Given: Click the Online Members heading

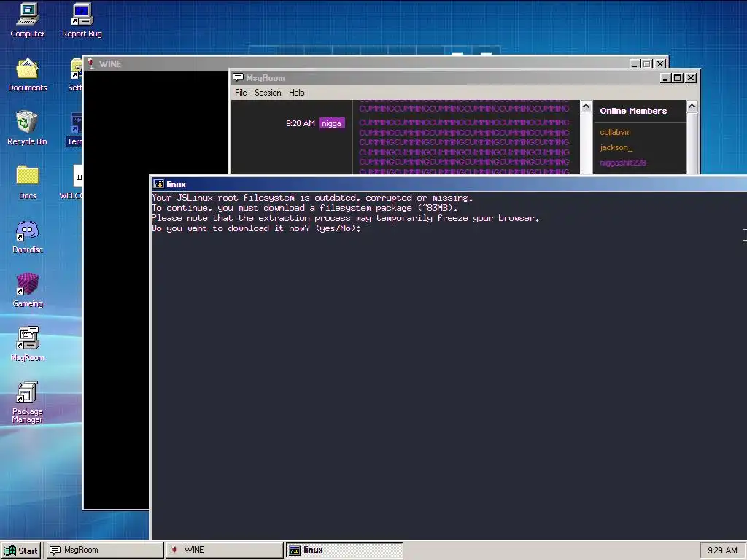Looking at the screenshot, I should (633, 111).
